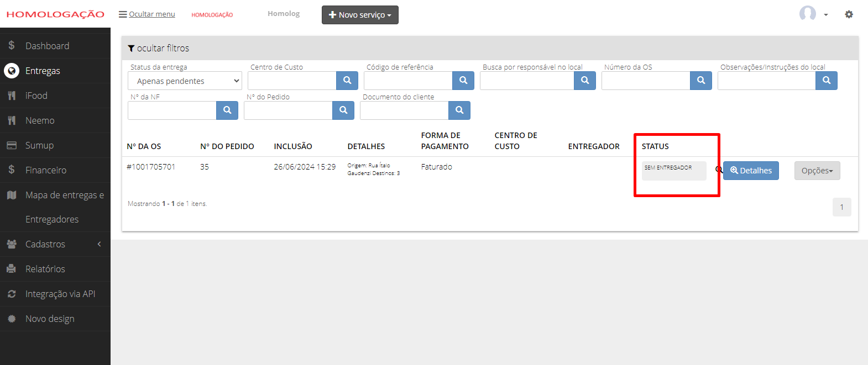Click the order number #1001705701
The width and height of the screenshot is (868, 365).
click(151, 167)
